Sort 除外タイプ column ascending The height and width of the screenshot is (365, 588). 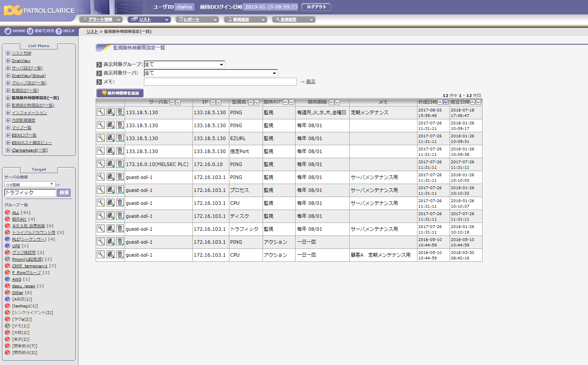(x=285, y=102)
